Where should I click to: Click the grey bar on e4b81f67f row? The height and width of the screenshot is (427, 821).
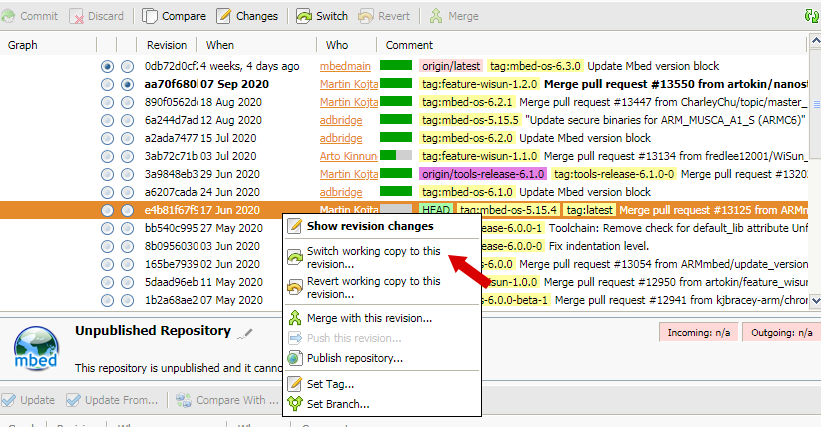pyautogui.click(x=396, y=209)
